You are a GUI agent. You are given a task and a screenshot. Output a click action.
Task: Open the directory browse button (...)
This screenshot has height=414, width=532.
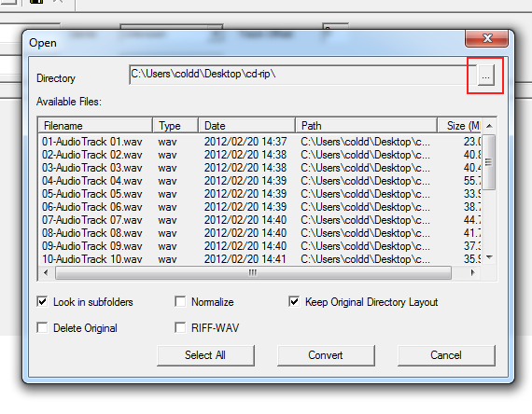click(486, 76)
